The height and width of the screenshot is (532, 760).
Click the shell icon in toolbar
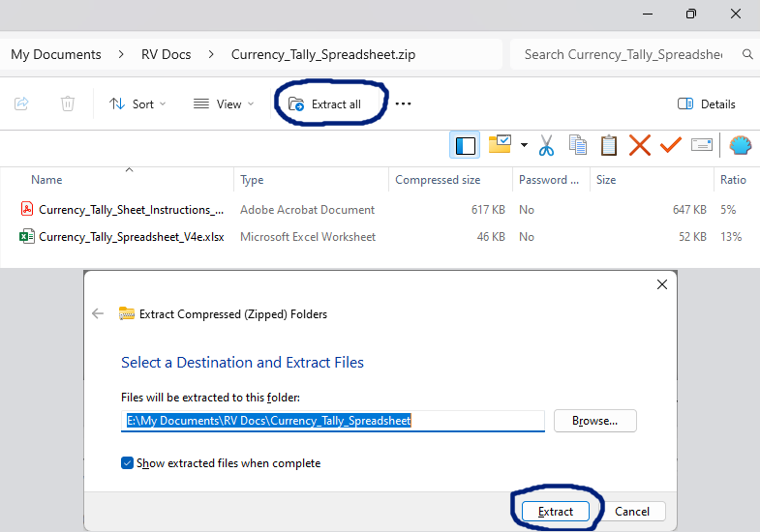click(x=740, y=145)
